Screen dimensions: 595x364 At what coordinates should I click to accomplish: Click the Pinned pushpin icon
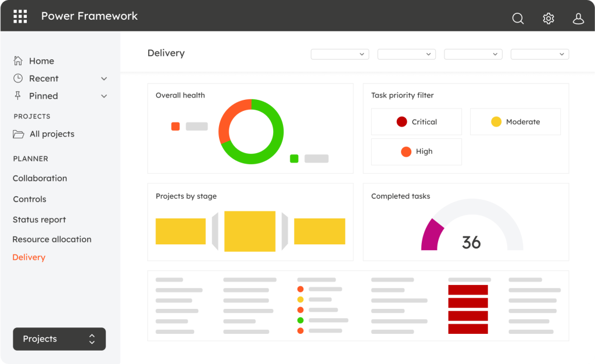coord(18,96)
